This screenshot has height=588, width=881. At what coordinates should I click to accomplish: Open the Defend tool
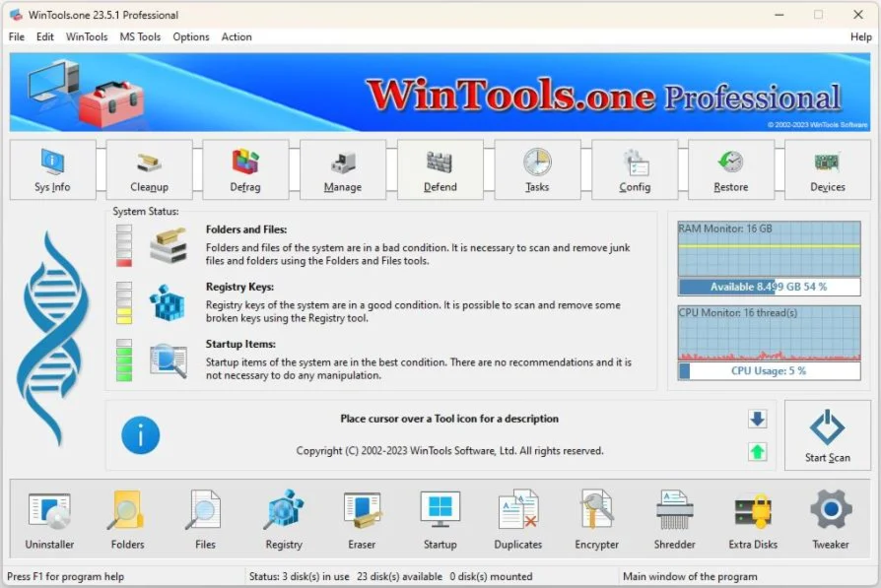(440, 168)
